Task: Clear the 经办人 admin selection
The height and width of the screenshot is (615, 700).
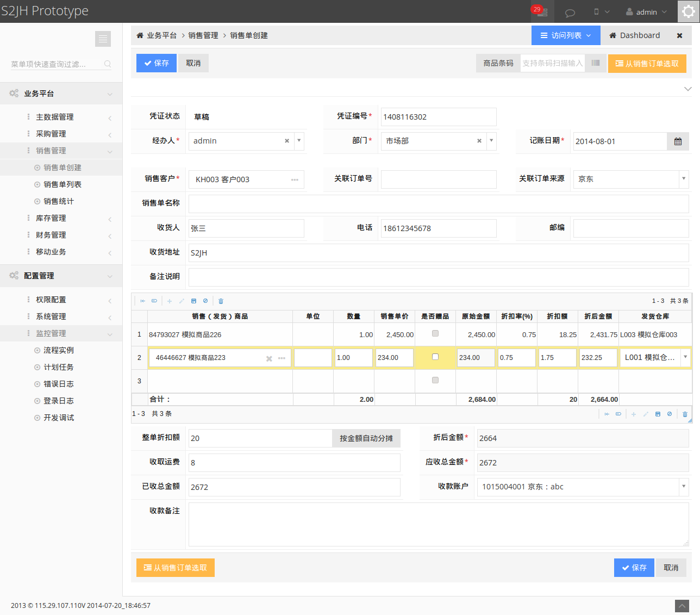Action: click(x=287, y=141)
